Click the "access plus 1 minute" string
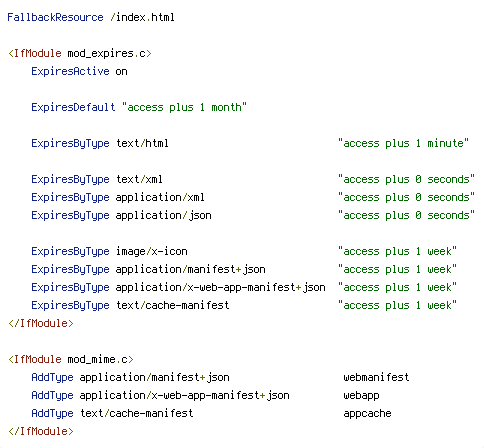The width and height of the screenshot is (484, 448). pos(403,143)
